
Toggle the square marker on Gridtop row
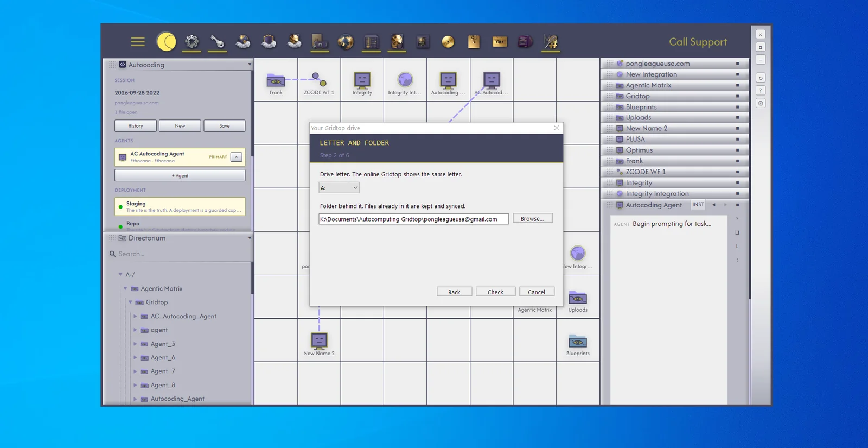[737, 96]
